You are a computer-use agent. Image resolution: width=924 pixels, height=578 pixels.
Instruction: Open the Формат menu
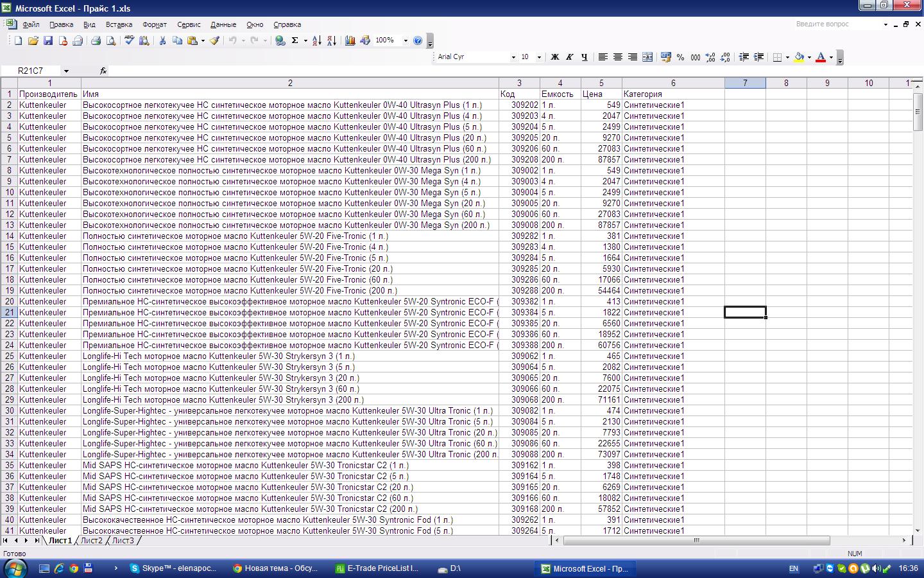pyautogui.click(x=155, y=24)
